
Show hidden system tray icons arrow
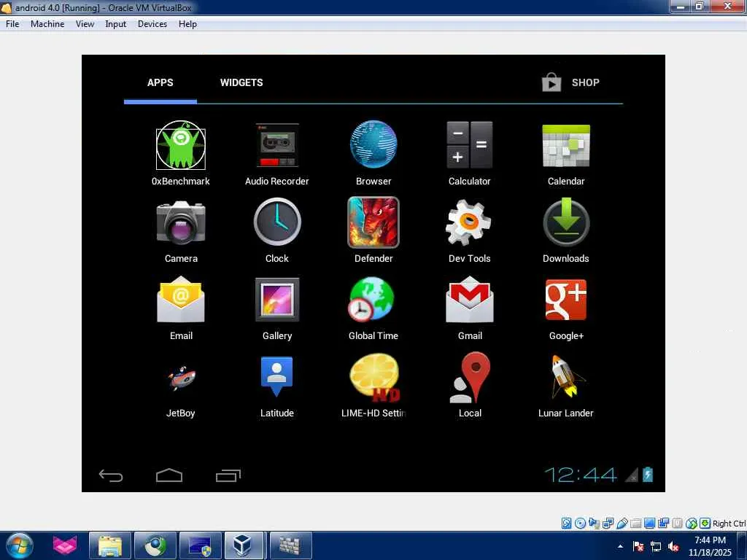(620, 546)
